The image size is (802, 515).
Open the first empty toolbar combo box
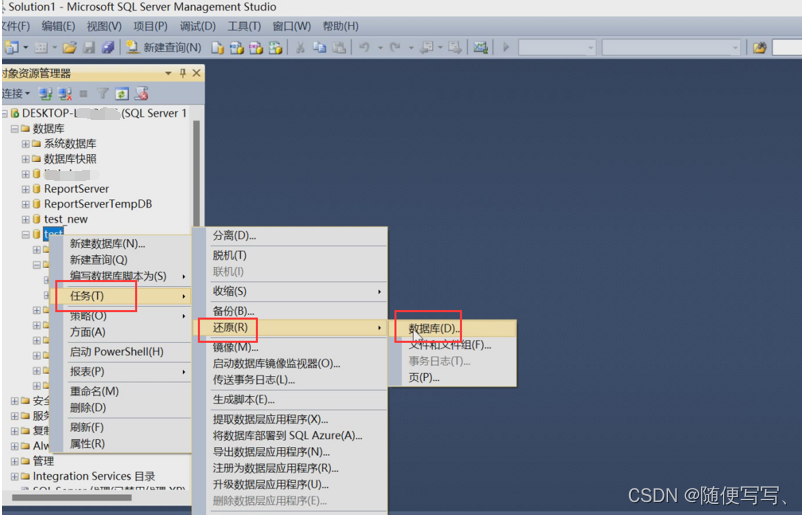557,48
